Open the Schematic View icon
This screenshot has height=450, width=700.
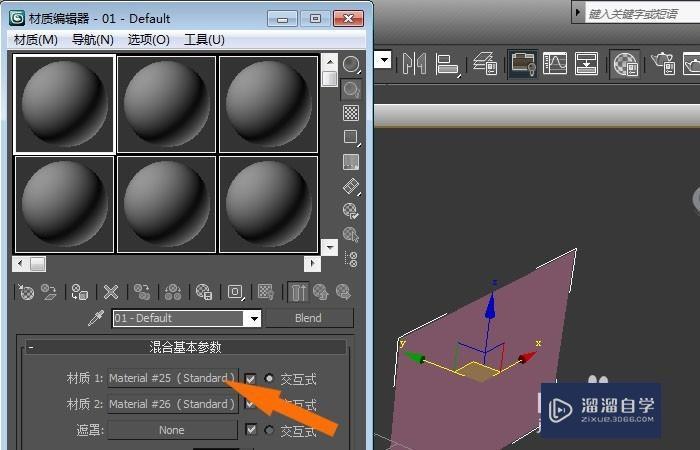coord(586,63)
